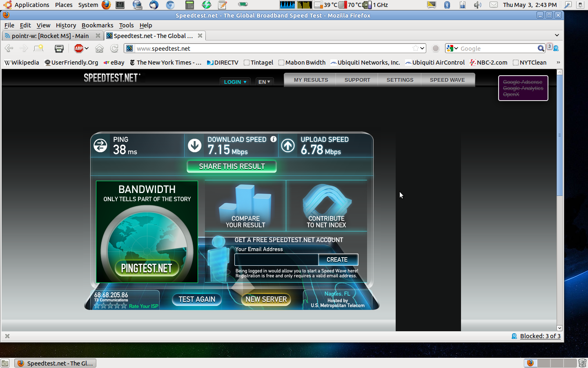This screenshot has width=588, height=368.
Task: Click the Adblock Plus ABP icon
Action: [x=78, y=49]
